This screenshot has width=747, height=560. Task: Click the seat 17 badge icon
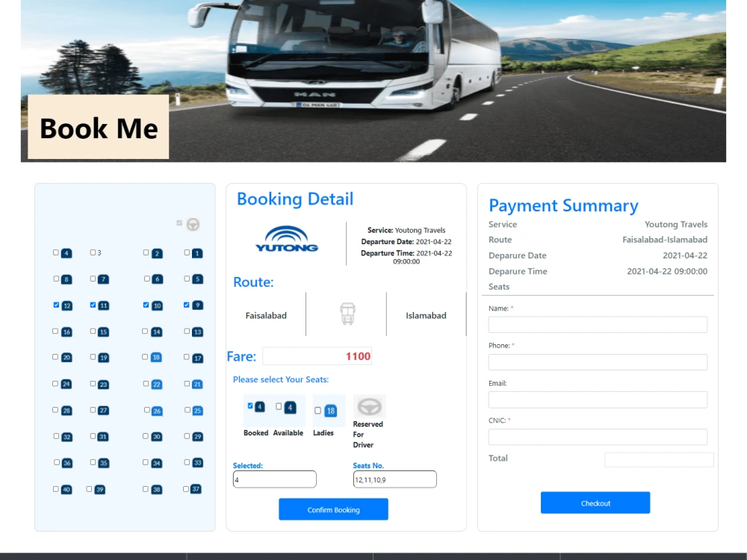pyautogui.click(x=198, y=358)
